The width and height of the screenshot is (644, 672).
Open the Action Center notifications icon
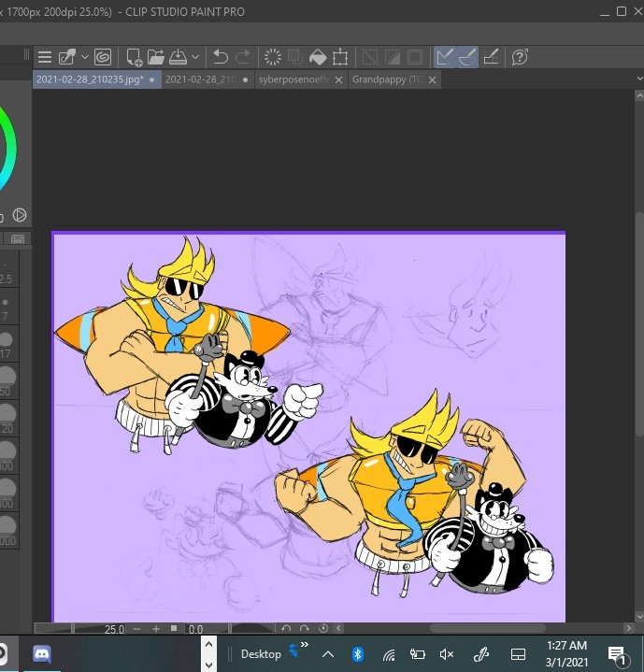[x=618, y=655]
